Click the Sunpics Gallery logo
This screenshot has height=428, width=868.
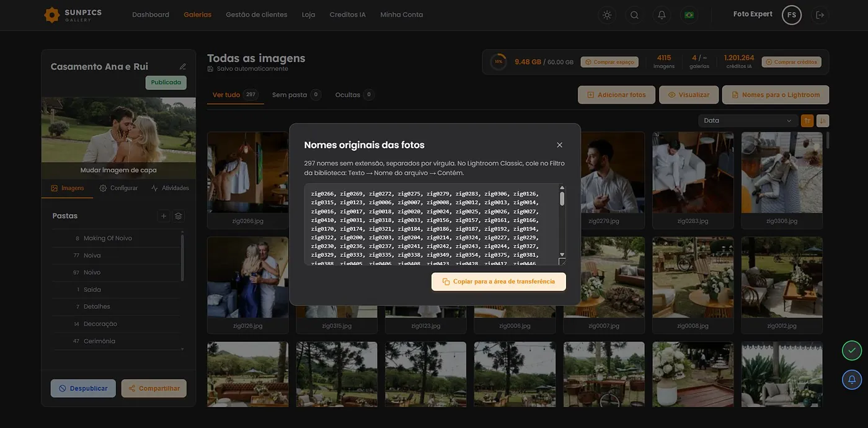pyautogui.click(x=73, y=15)
